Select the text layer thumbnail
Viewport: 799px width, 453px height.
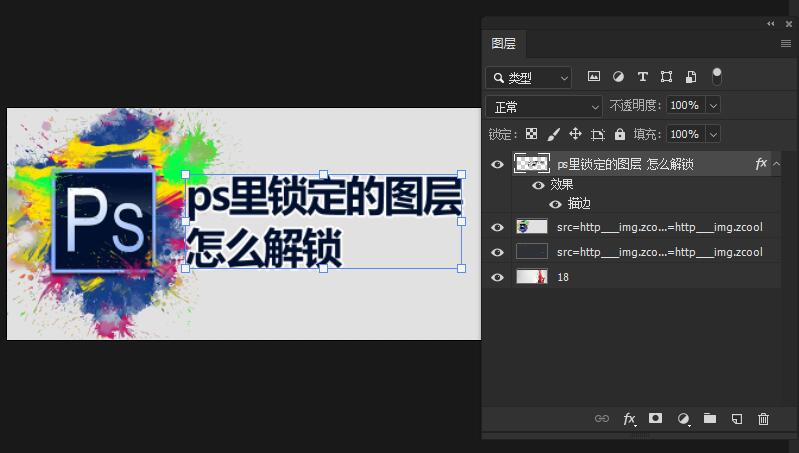pos(531,164)
